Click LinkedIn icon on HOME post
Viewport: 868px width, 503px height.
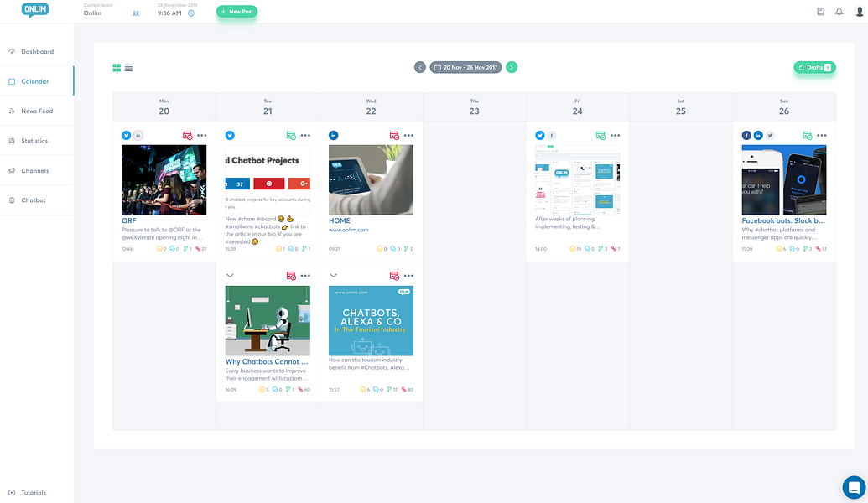tap(333, 136)
